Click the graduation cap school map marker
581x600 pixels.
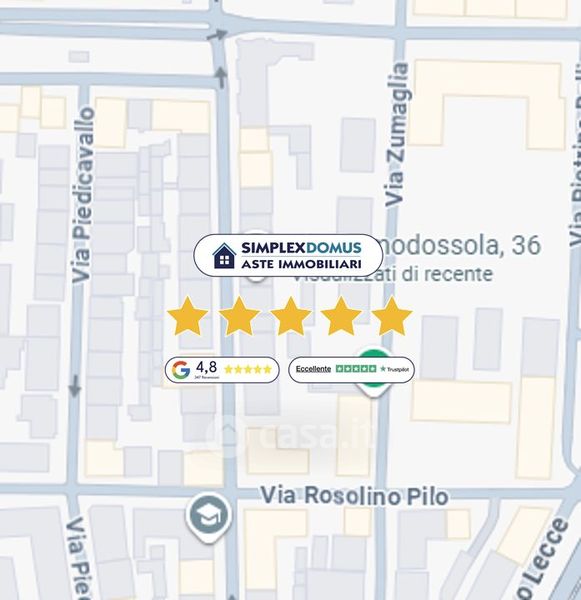coord(208,517)
